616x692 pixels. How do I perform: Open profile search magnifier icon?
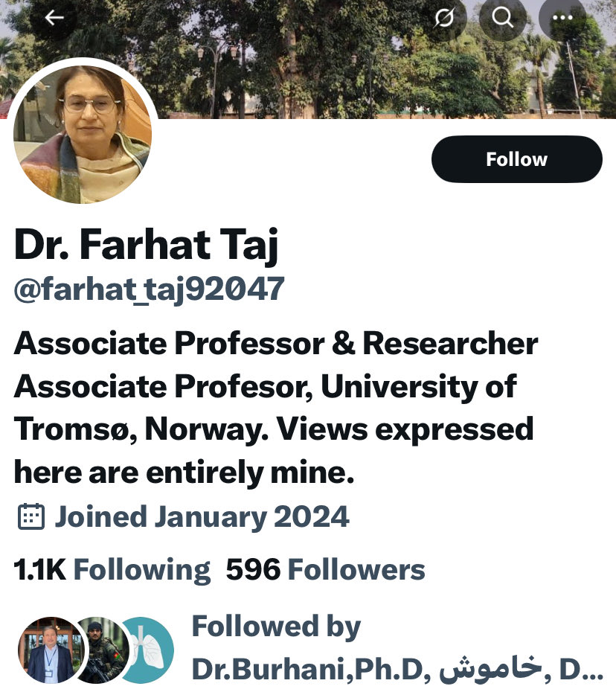503,18
